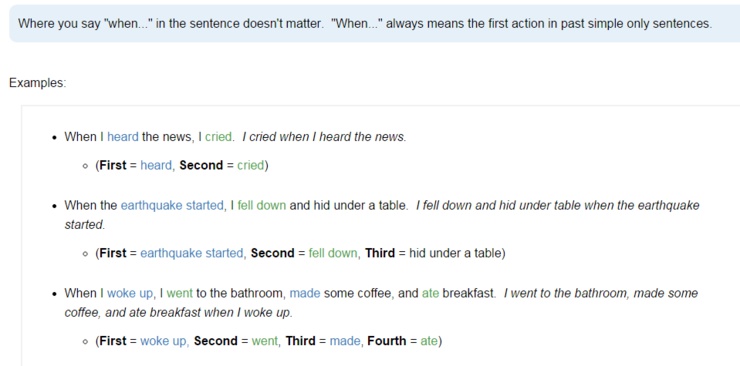Click blue "made" in the coffee sentence
This screenshot has width=740, height=366.
tap(305, 293)
